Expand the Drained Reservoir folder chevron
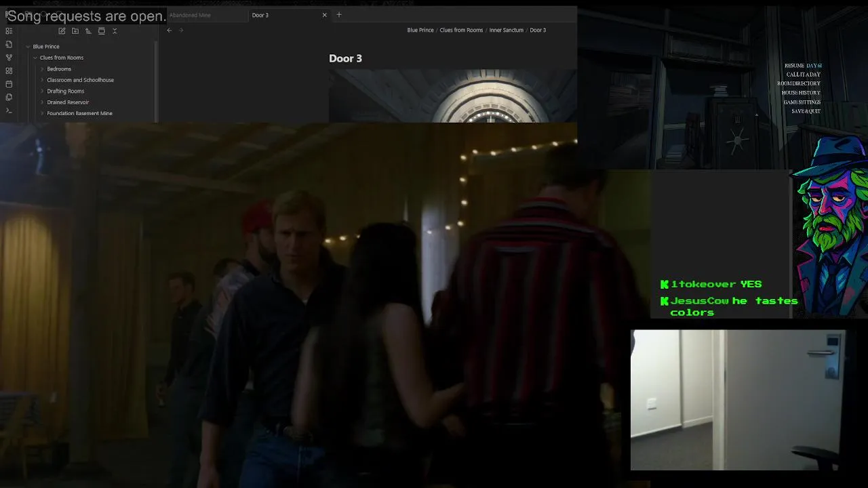 tap(42, 102)
